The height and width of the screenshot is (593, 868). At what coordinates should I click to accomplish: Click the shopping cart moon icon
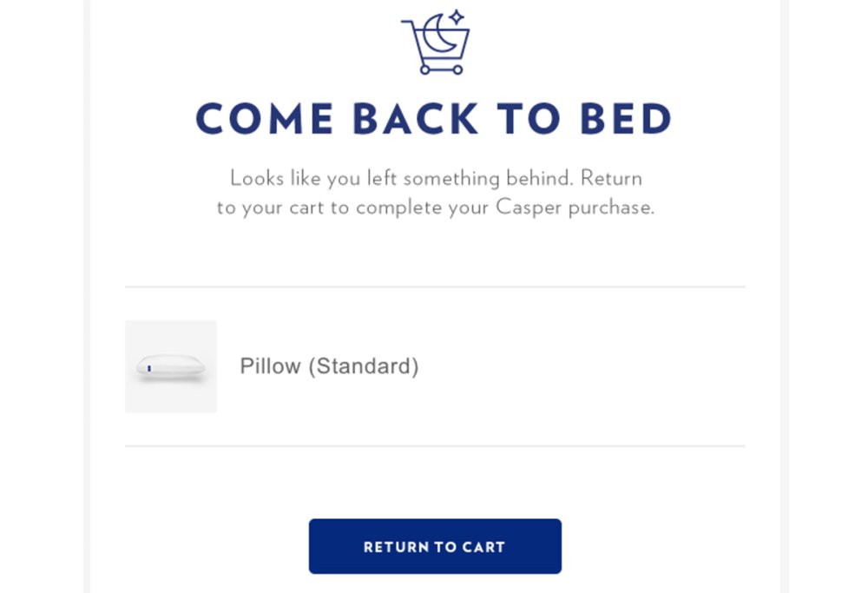tap(436, 42)
